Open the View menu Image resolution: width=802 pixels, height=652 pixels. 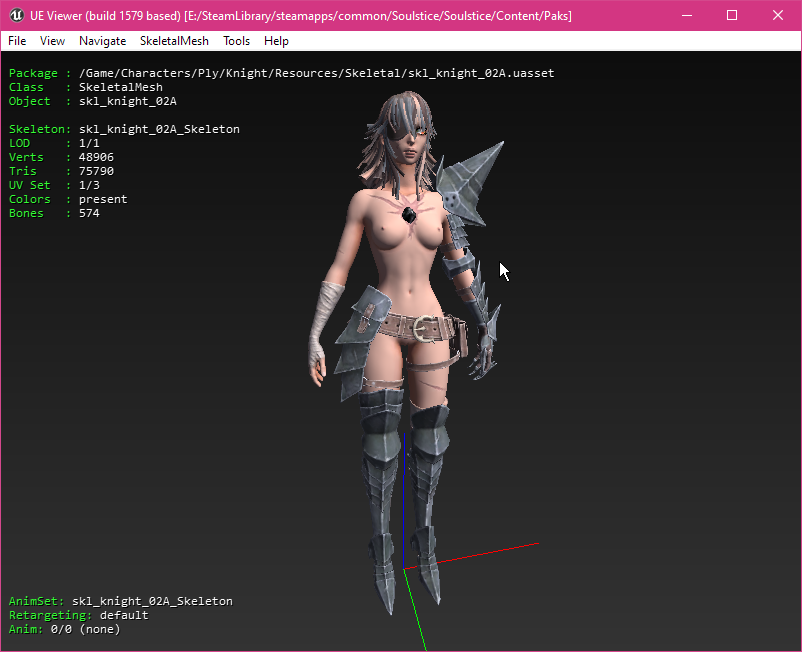52,41
